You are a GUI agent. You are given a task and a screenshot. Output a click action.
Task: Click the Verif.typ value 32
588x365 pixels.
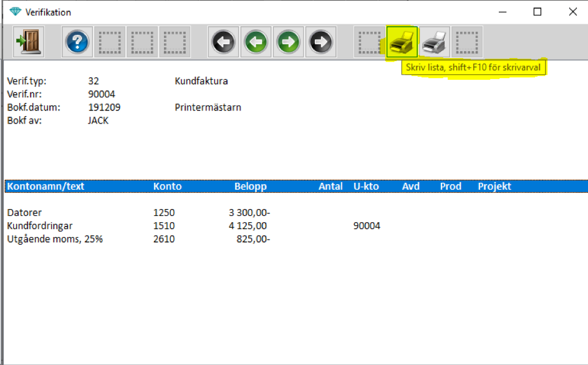pos(94,81)
